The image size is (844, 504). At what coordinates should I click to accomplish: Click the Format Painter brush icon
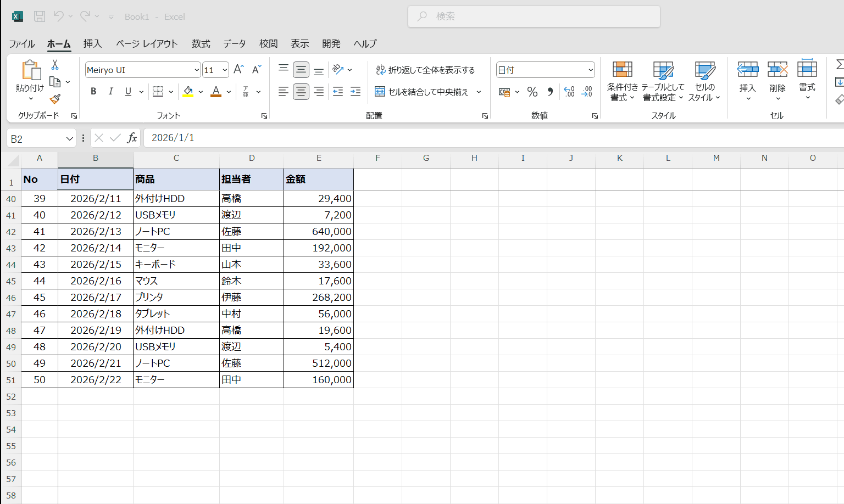tap(55, 99)
